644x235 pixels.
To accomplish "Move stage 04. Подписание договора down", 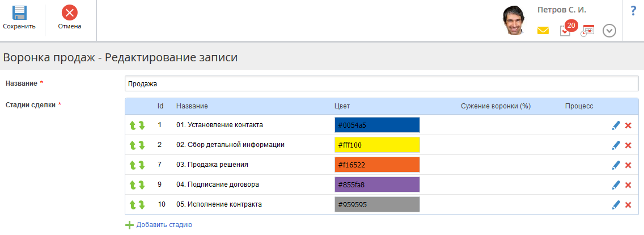I will click(x=142, y=185).
